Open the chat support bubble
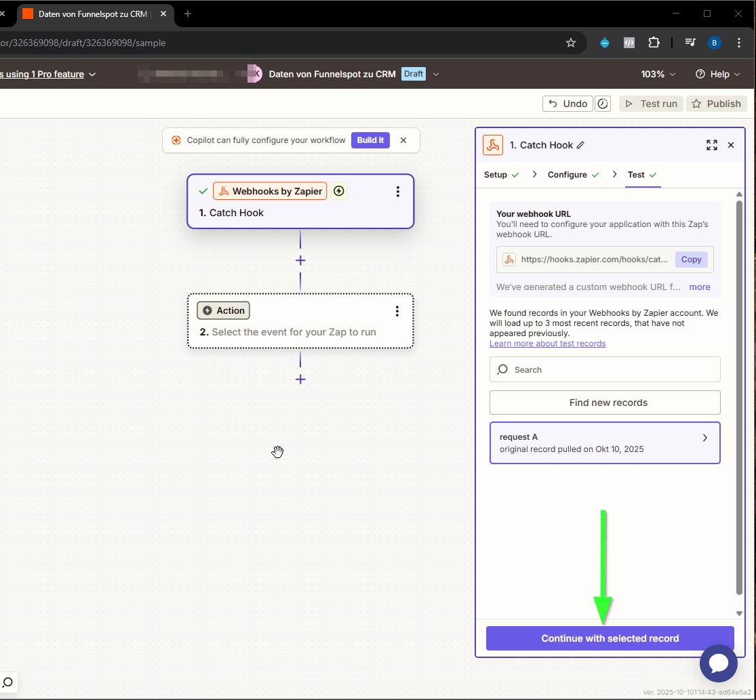756x700 pixels. pyautogui.click(x=719, y=663)
